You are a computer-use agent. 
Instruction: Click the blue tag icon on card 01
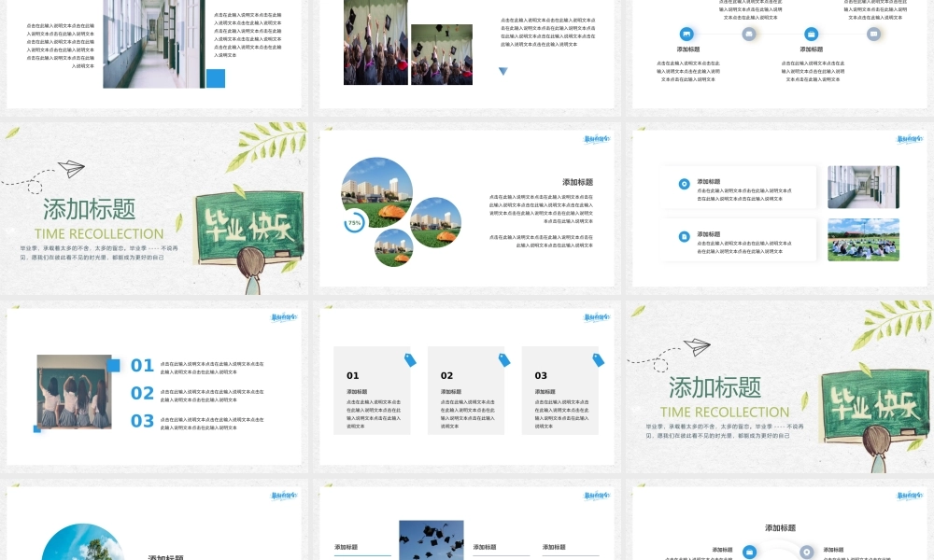click(x=410, y=359)
